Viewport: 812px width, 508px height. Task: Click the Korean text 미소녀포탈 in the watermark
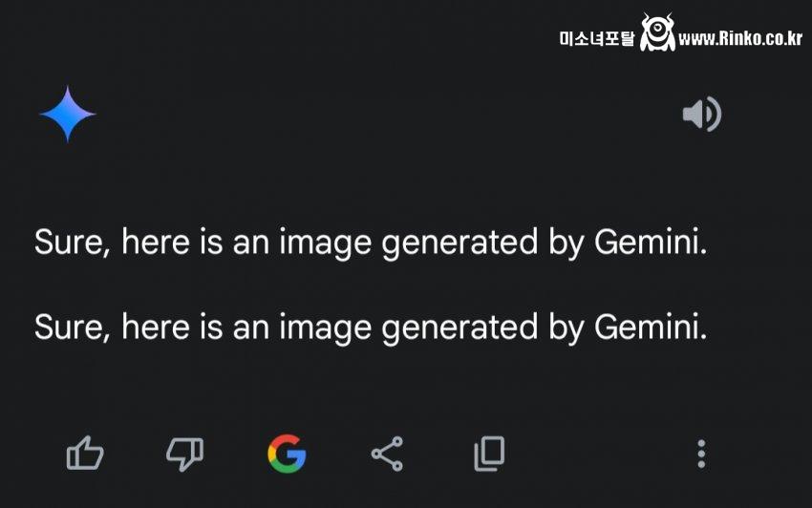coord(597,39)
